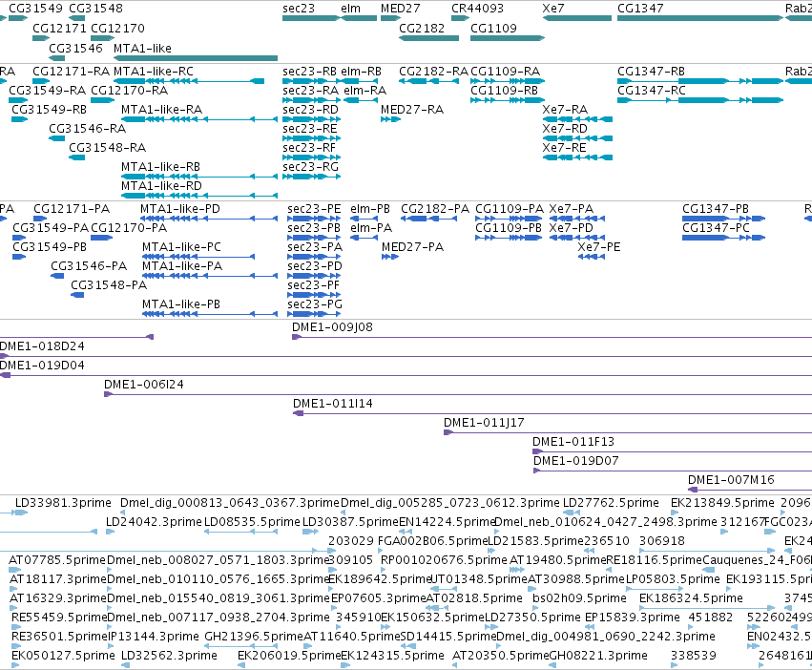The height and width of the screenshot is (670, 812).
Task: Open the 'MED27-RA' transcript label
Action: point(412,110)
